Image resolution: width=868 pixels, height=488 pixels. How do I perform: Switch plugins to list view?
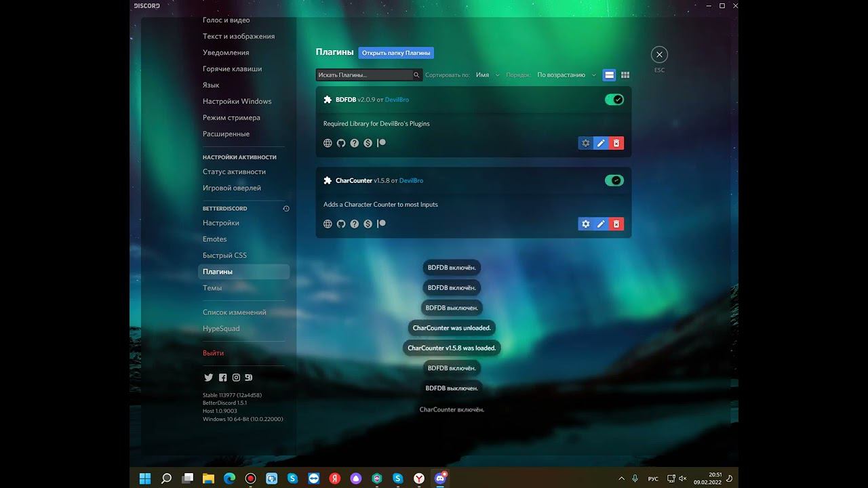610,75
